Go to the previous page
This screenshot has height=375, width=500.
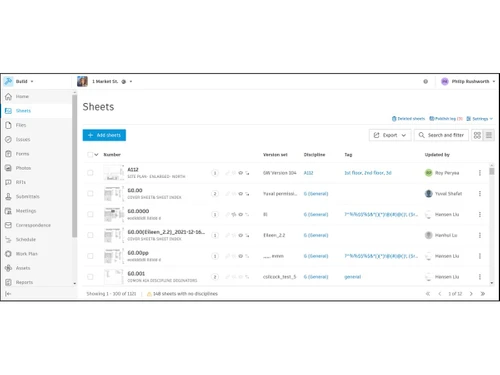tap(440, 294)
